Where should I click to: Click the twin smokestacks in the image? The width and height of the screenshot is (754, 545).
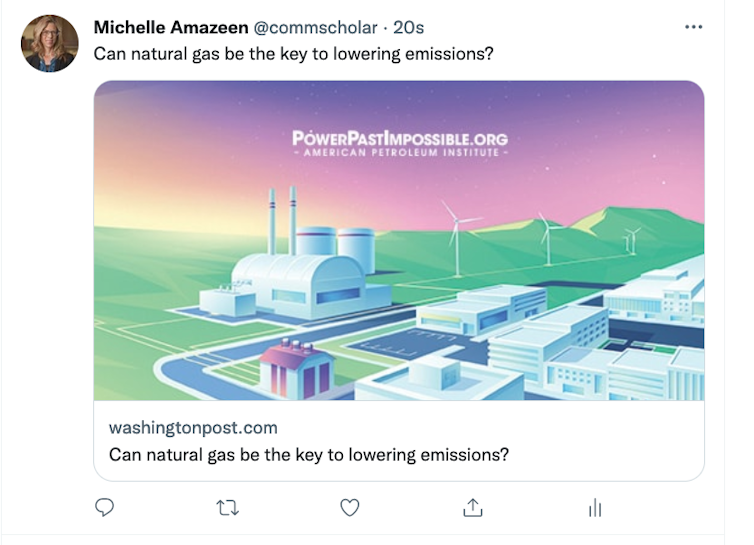[x=281, y=218]
